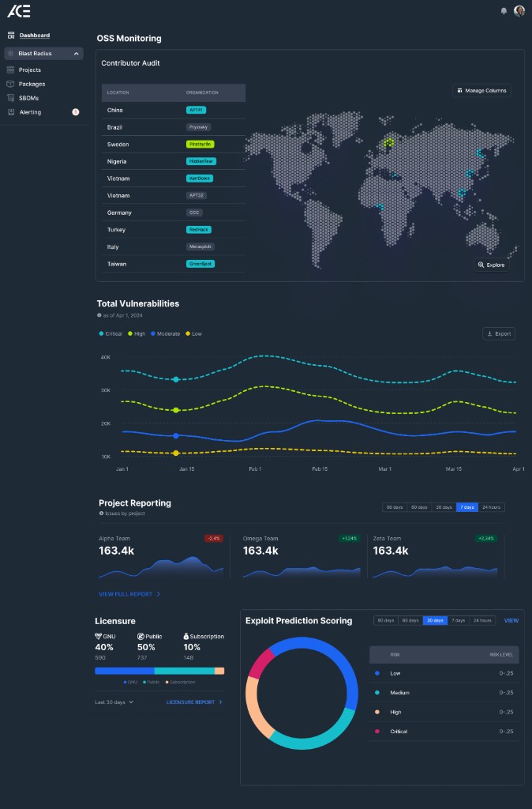Screen dimensions: 532x809
Task: Open Projects in the sidebar
Action: (x=29, y=70)
